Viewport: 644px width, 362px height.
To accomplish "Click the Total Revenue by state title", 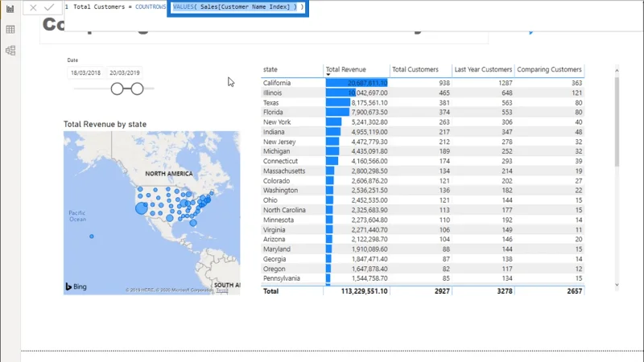I will 105,124.
